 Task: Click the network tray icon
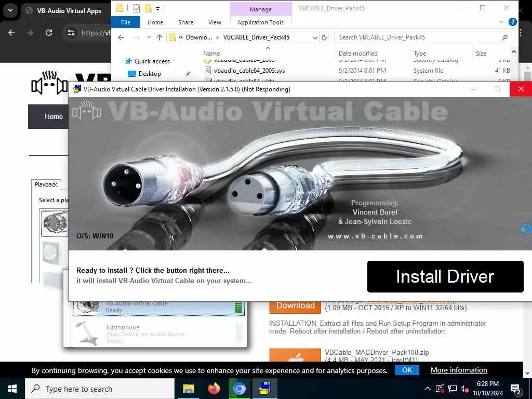453,389
